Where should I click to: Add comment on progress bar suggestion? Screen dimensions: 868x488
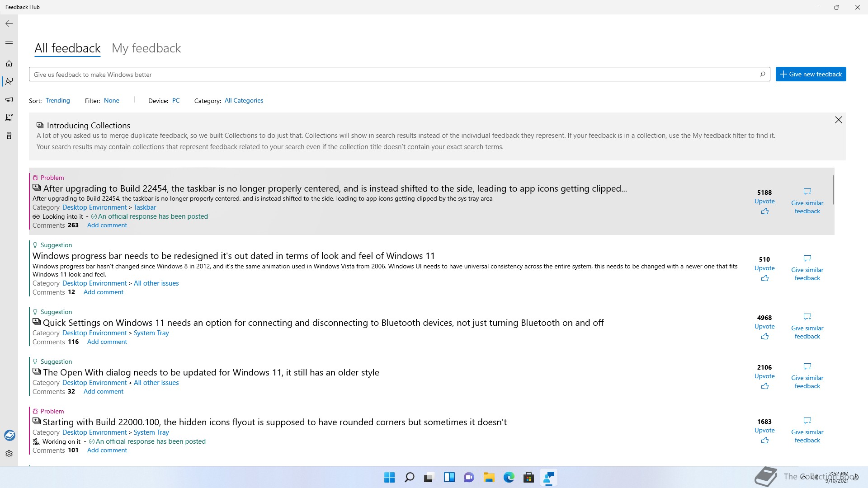(x=104, y=292)
